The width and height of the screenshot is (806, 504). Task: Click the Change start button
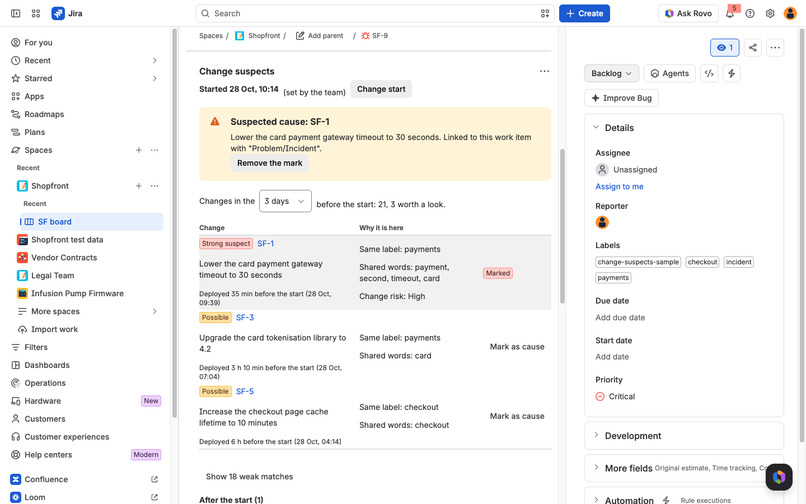pos(381,89)
